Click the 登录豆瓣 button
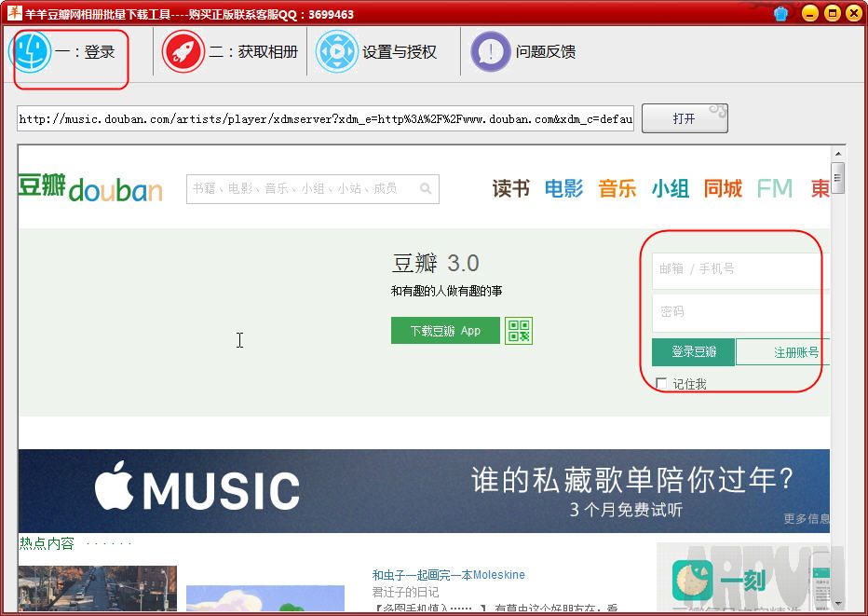Viewport: 868px width, 616px height. [694, 352]
